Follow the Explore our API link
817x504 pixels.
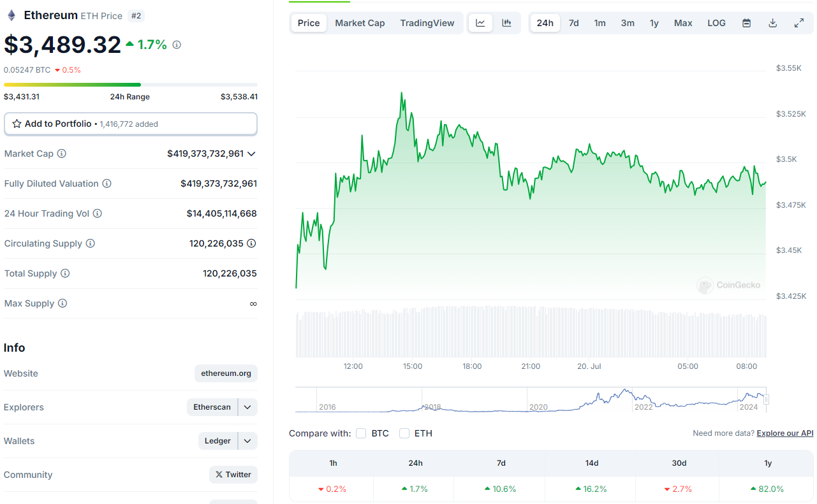tap(785, 433)
